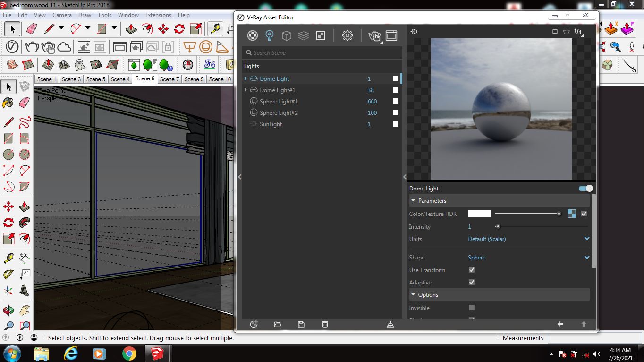Click the Search Scene field

(x=322, y=53)
